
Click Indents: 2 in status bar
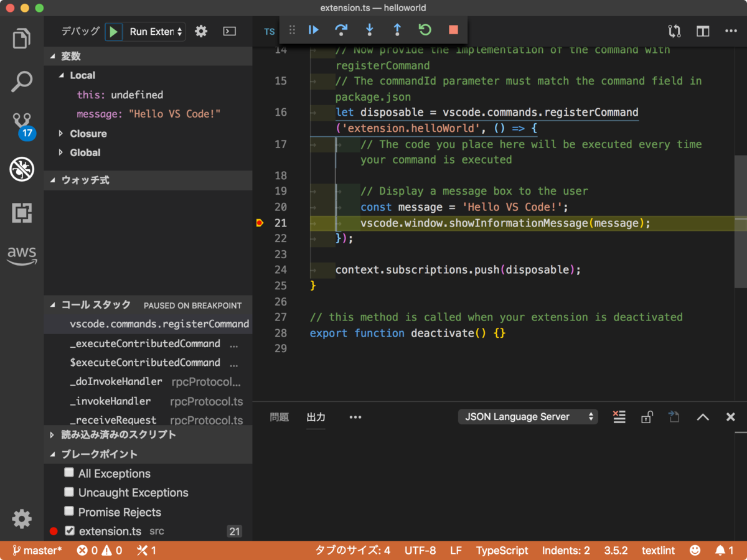566,551
